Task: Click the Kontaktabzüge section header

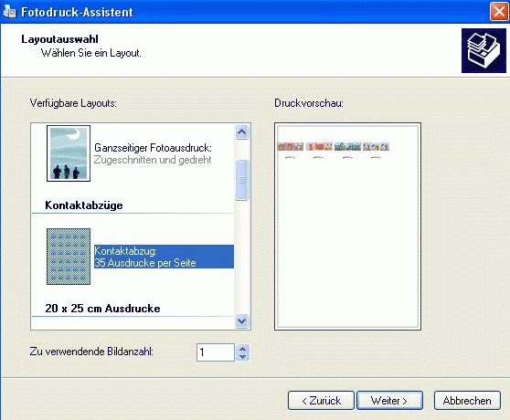Action: 84,205
